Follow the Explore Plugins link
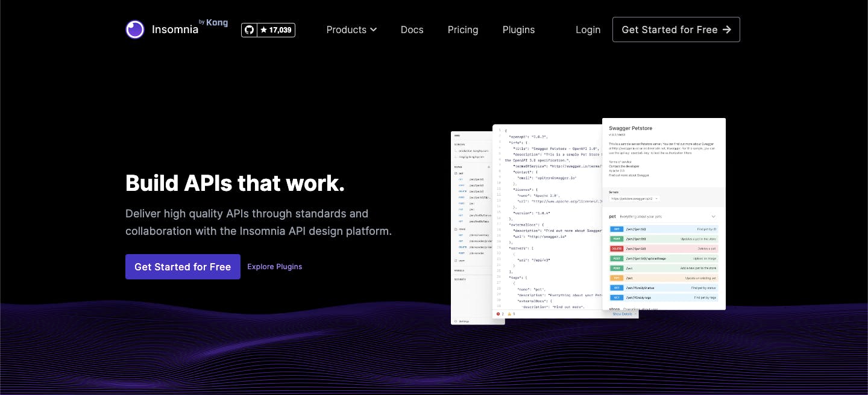868x395 pixels. click(x=274, y=267)
